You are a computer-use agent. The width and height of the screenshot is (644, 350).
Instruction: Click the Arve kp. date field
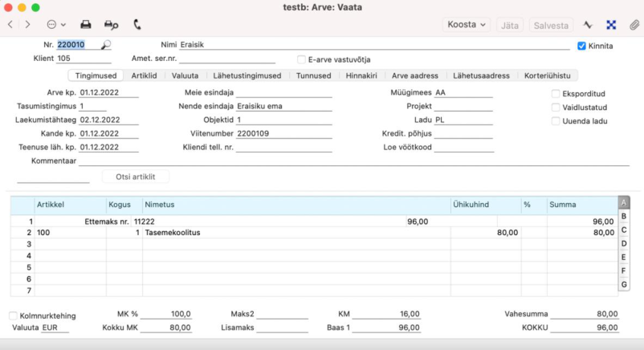click(x=109, y=92)
